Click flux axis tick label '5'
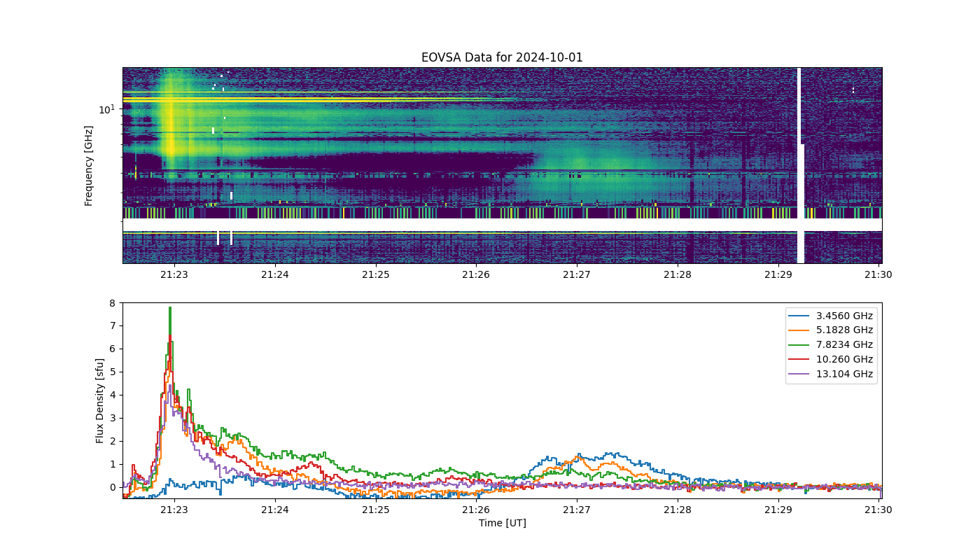The width and height of the screenshot is (980, 560). tap(112, 372)
